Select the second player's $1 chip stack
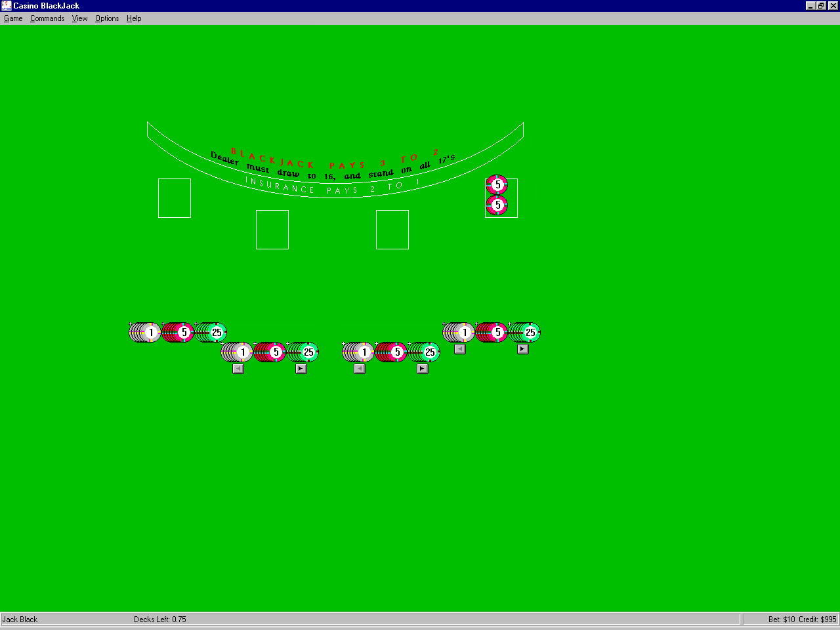This screenshot has width=840, height=630. pyautogui.click(x=237, y=352)
